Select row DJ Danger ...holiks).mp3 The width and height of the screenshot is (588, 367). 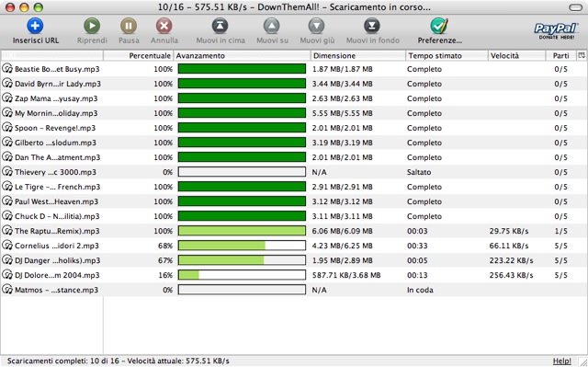point(294,260)
